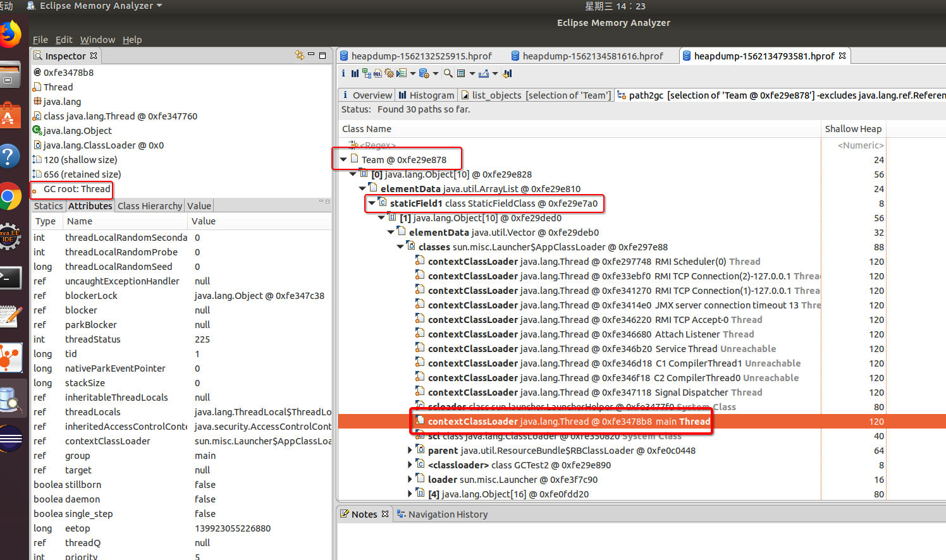
Task: Select the path2gc sub-tab
Action: click(781, 95)
